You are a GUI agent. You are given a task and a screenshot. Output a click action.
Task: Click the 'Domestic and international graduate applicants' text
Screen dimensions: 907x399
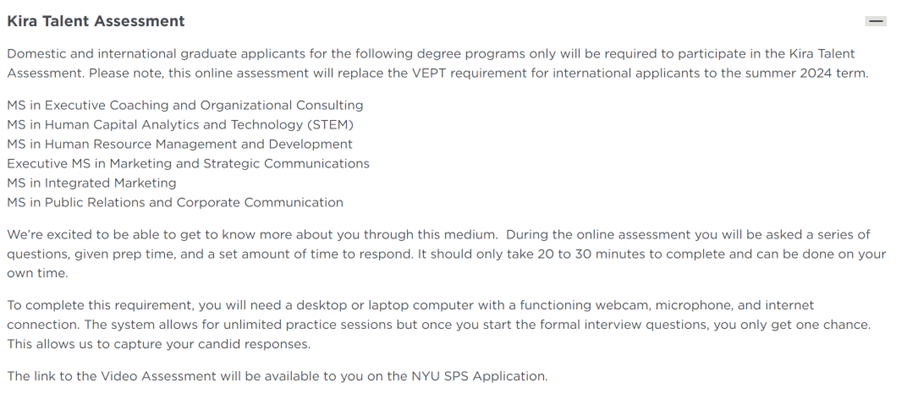(x=151, y=54)
